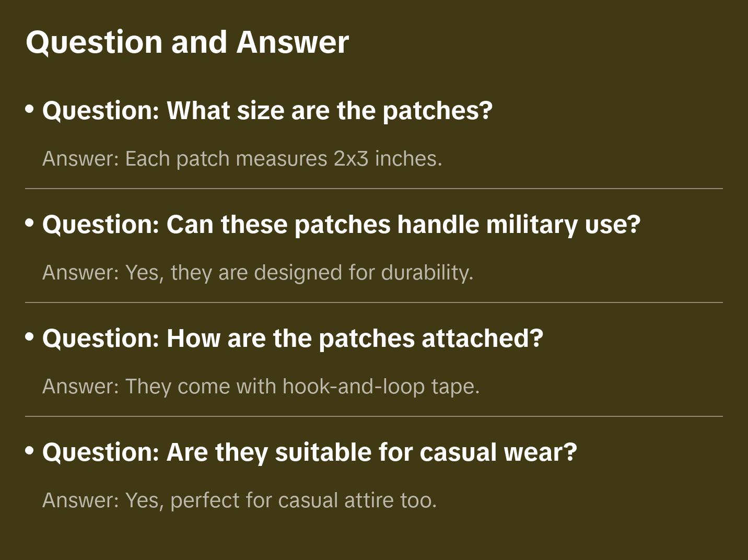This screenshot has height=560, width=748.
Task: Click the hook-and-loop tape answer
Action: [261, 387]
